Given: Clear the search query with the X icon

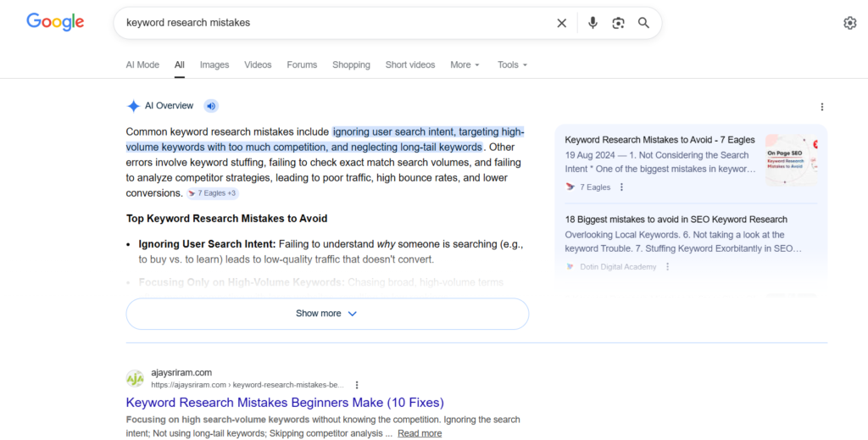Looking at the screenshot, I should (x=561, y=23).
